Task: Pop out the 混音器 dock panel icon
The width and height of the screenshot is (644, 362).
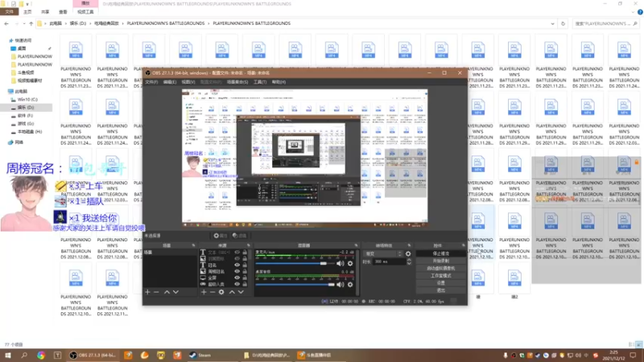Action: [356, 245]
